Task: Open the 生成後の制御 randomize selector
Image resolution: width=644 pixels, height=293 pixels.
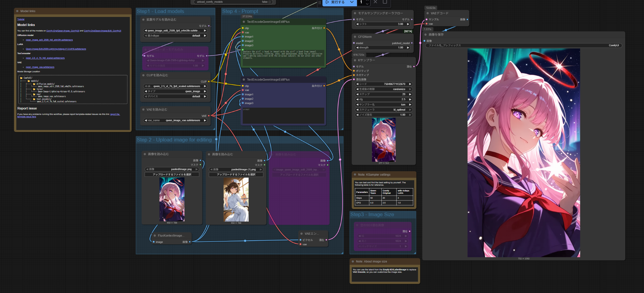Action: click(384, 89)
